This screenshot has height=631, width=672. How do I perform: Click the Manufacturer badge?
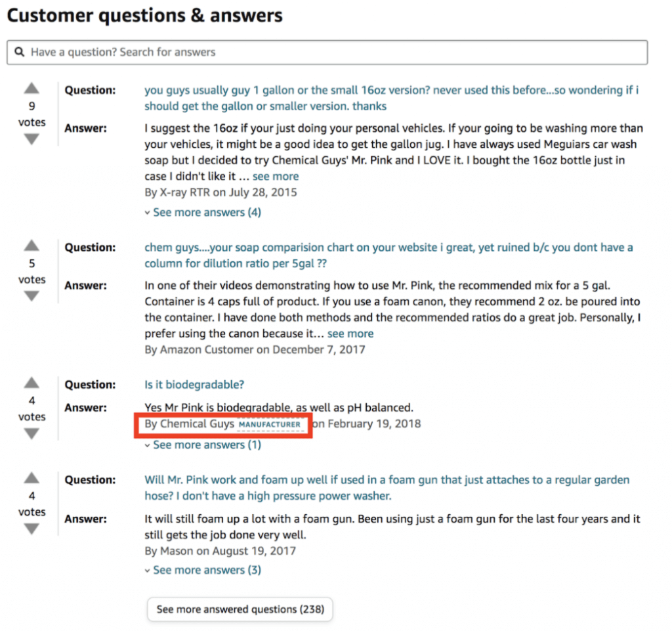click(269, 425)
